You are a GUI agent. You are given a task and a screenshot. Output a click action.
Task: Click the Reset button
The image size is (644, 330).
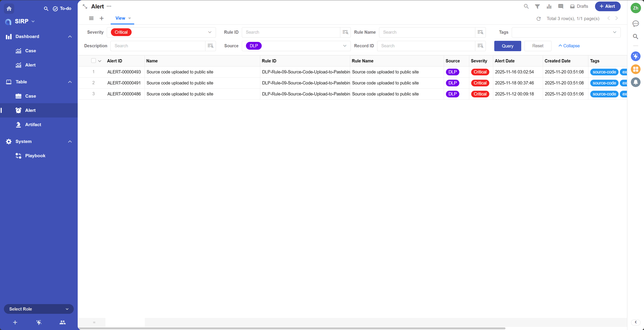pyautogui.click(x=537, y=46)
